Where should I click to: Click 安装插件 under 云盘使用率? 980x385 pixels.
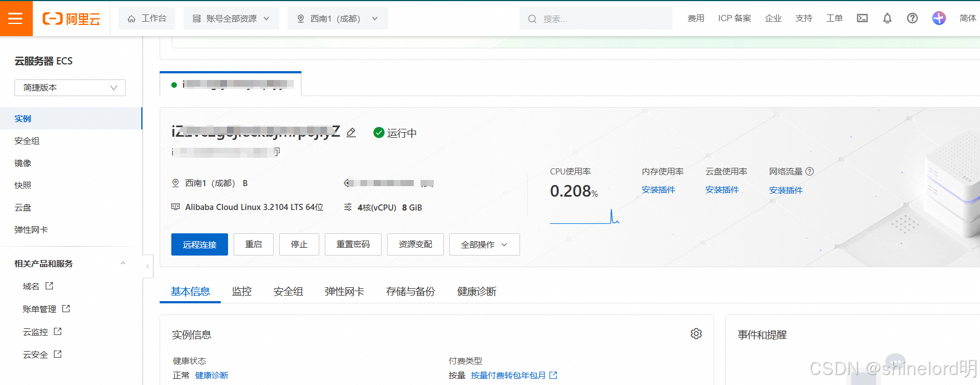pos(722,190)
